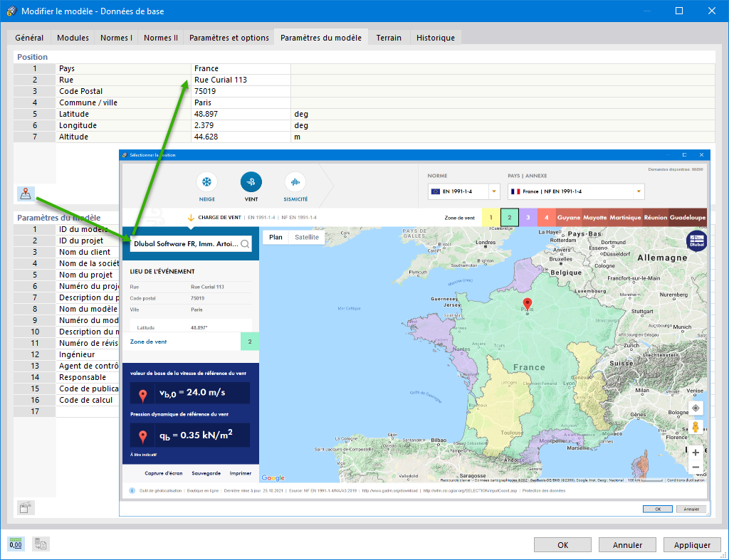Viewport: 729px width, 560px height.
Task: Open the Historique tab
Action: click(436, 38)
